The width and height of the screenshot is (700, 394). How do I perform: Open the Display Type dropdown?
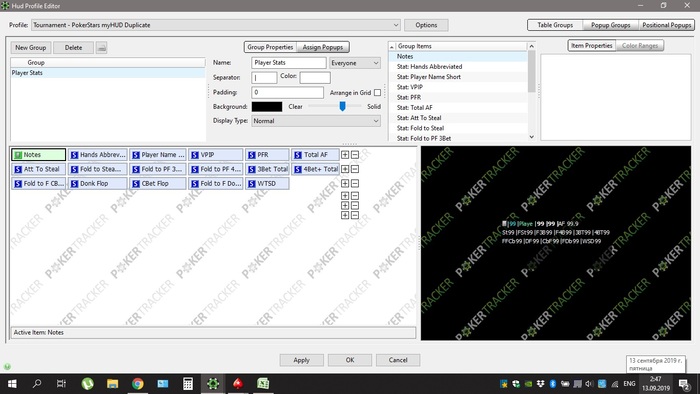[316, 121]
